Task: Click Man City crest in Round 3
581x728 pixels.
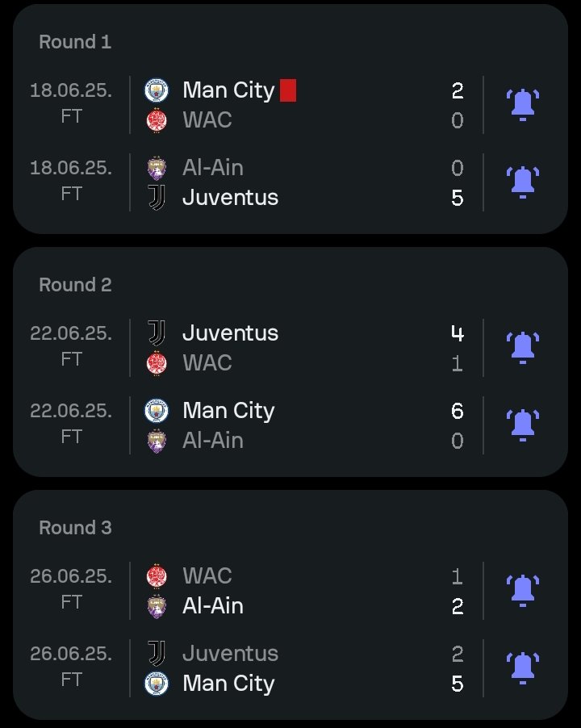Action: click(157, 684)
